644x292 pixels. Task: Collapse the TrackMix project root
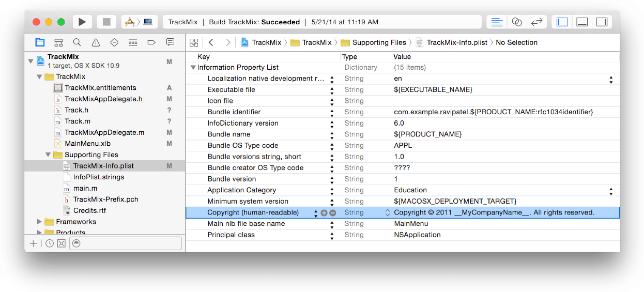30,61
